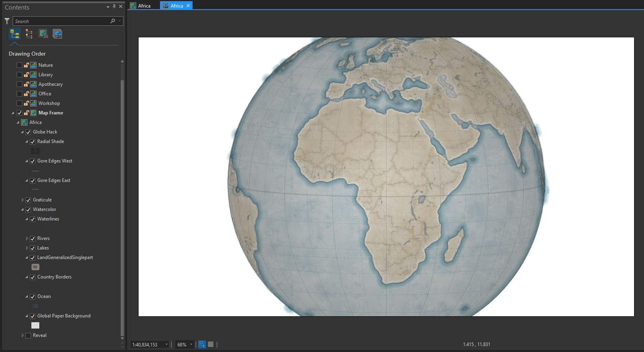Expand the Reveal group

click(x=23, y=335)
